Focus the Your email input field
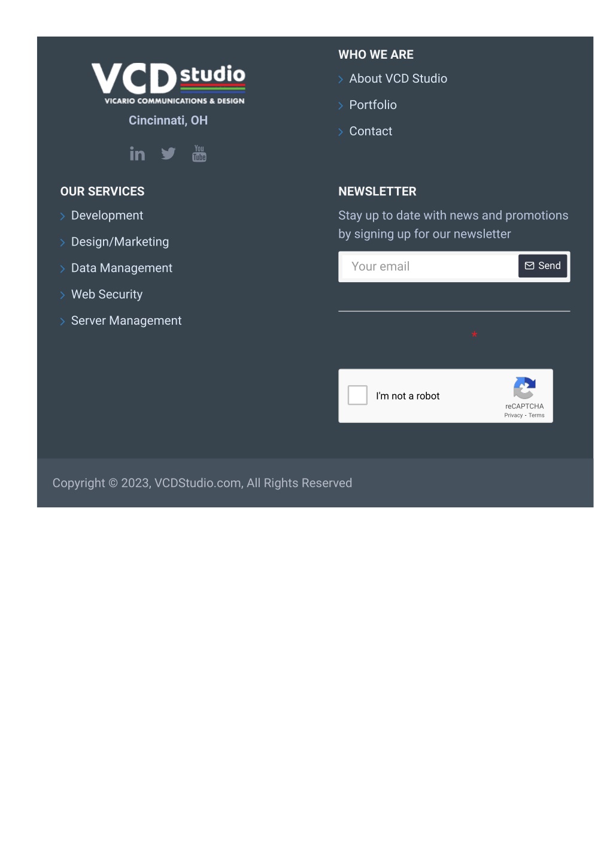 coord(429,267)
